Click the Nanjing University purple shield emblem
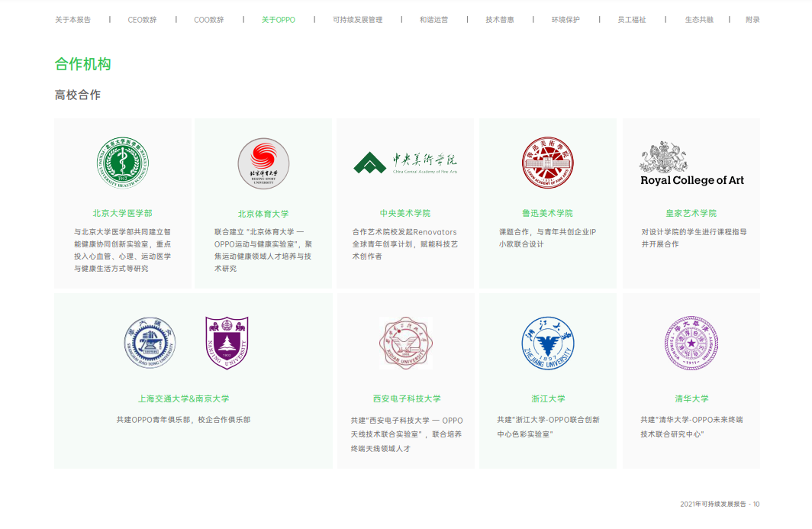The height and width of the screenshot is (529, 812). tap(227, 343)
